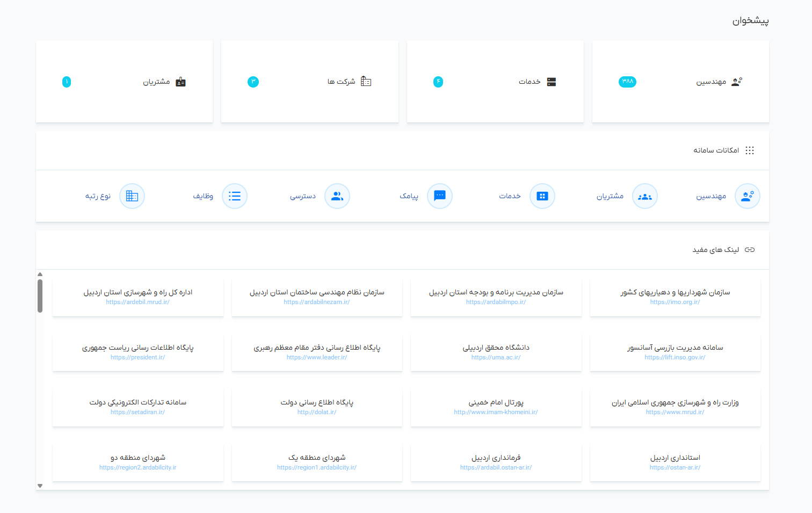The image size is (812, 513).
Task: Open https://www.leader.ir/ link
Action: point(317,357)
